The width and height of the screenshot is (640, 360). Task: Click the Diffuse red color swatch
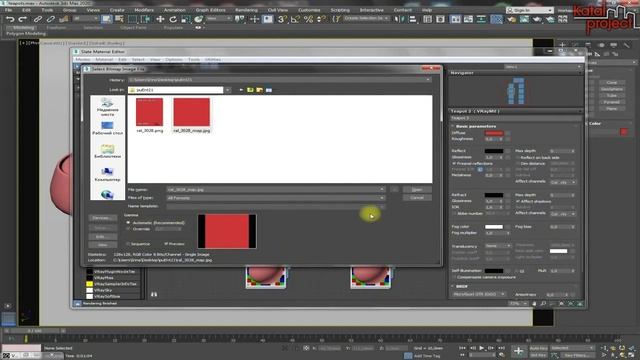click(494, 133)
